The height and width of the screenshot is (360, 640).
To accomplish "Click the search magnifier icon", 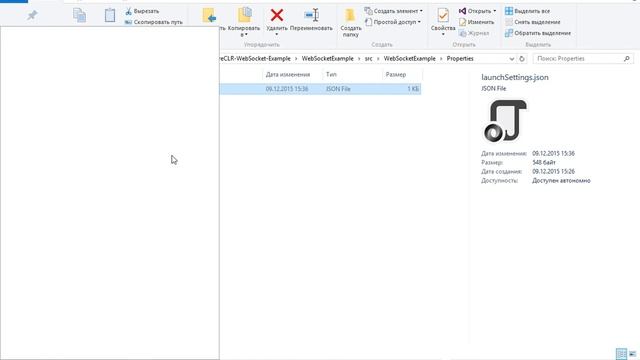I will (627, 59).
